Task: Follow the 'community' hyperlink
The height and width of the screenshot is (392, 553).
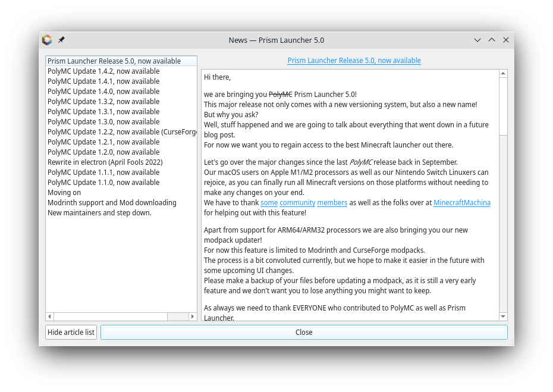Action: pos(297,203)
